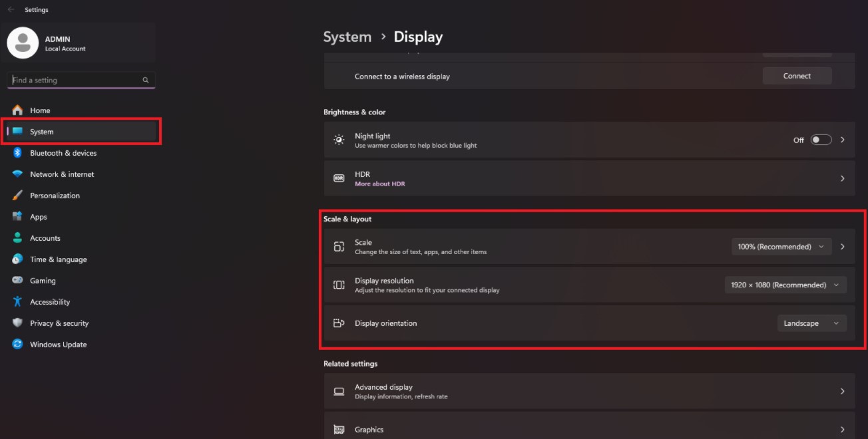The width and height of the screenshot is (868, 439).
Task: Open Advanced display chevron
Action: 843,391
